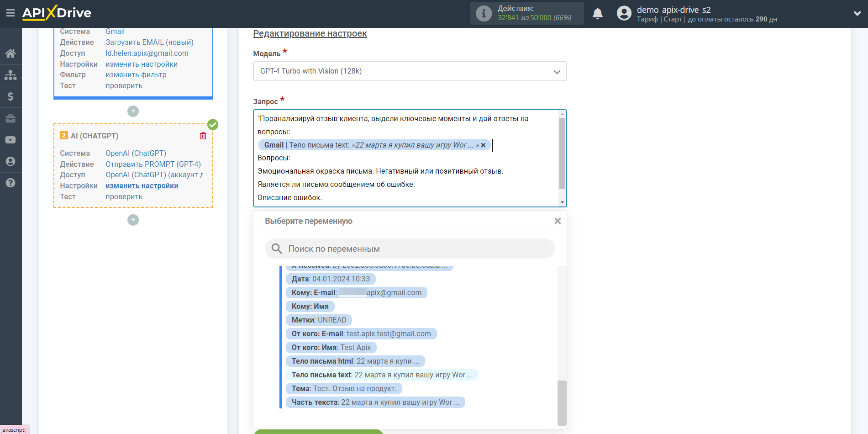Image resolution: width=868 pixels, height=434 pixels.
Task: Select variable 'Кому: Имя'
Action: tap(310, 306)
